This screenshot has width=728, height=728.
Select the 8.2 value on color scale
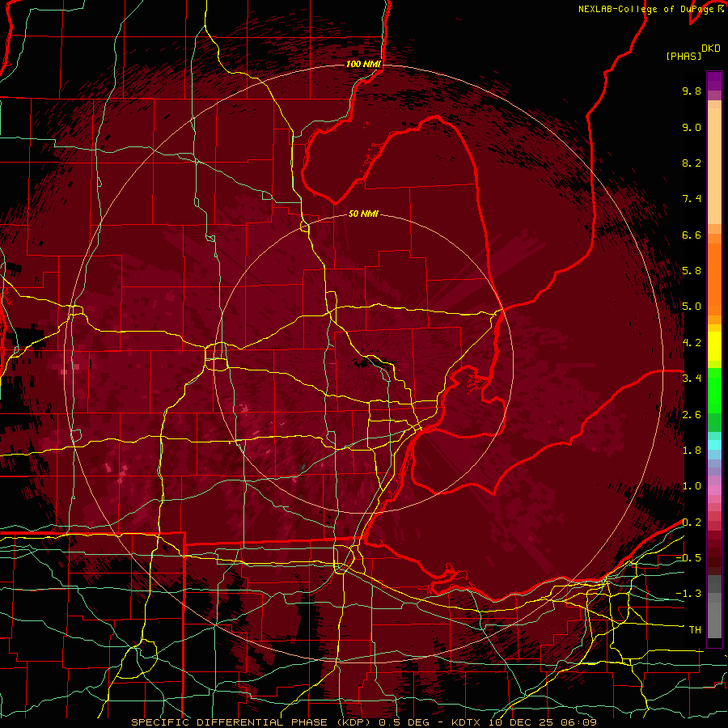[x=692, y=163]
